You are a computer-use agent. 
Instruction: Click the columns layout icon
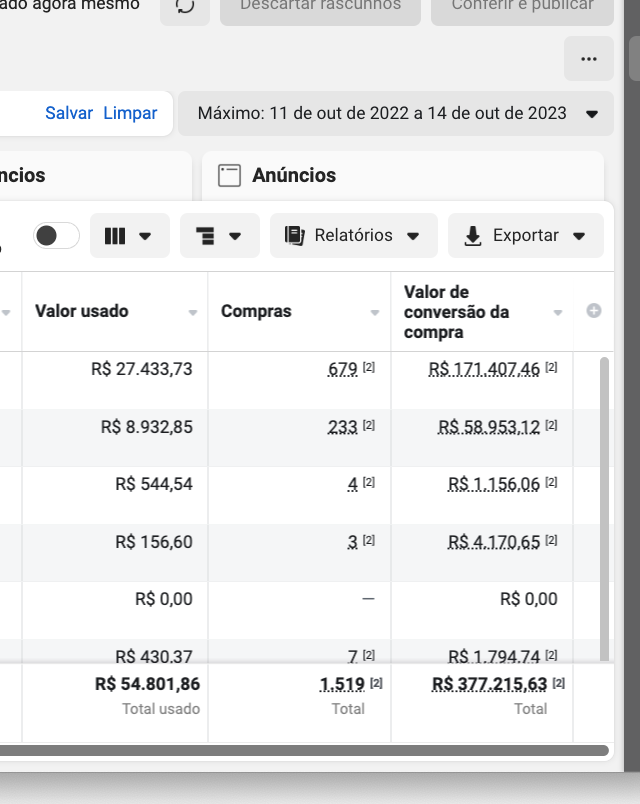pyautogui.click(x=115, y=236)
